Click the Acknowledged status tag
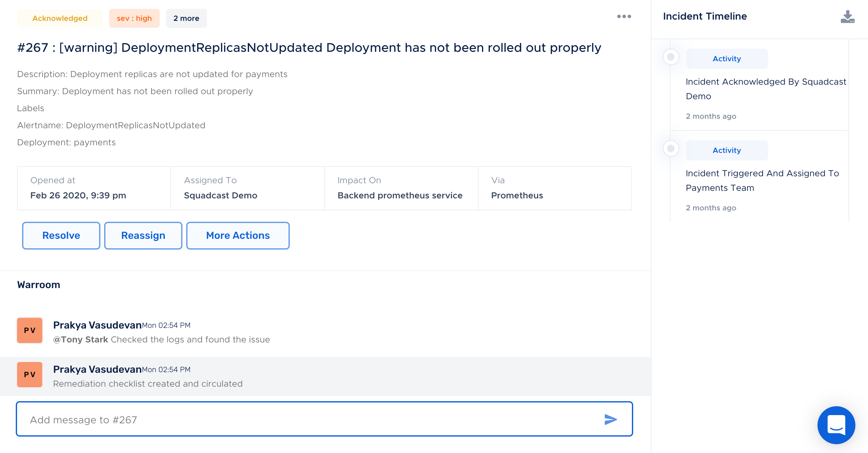 click(x=60, y=18)
